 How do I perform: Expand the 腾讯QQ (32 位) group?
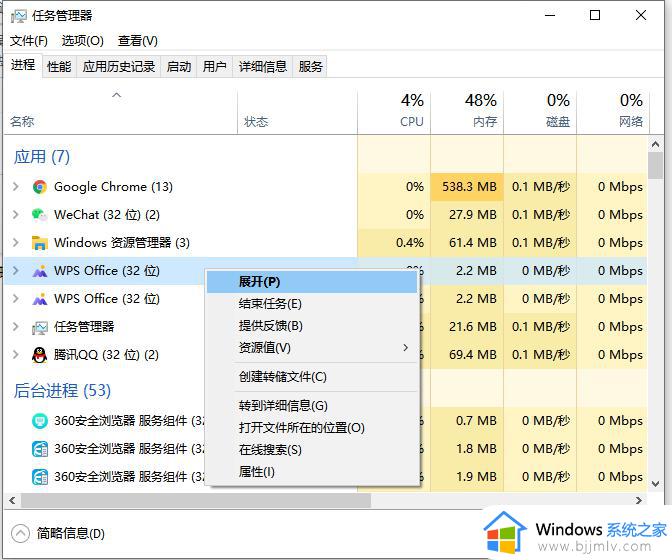16,355
